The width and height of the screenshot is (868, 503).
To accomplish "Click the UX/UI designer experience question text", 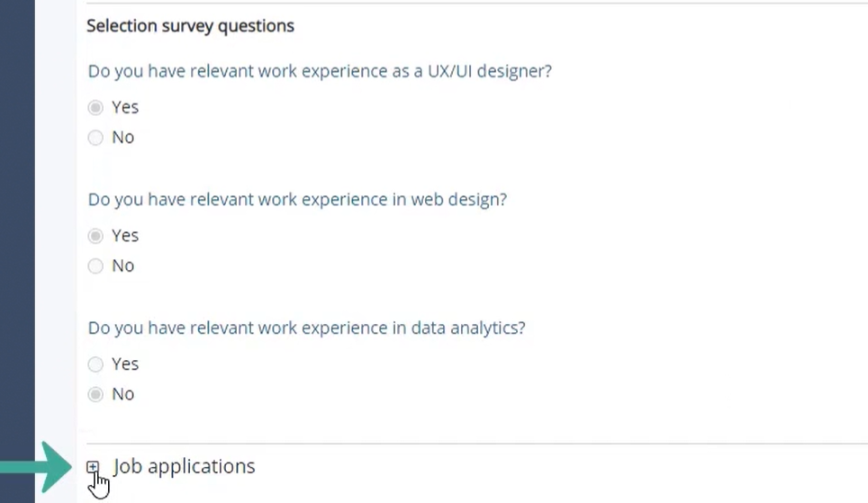I will point(320,71).
